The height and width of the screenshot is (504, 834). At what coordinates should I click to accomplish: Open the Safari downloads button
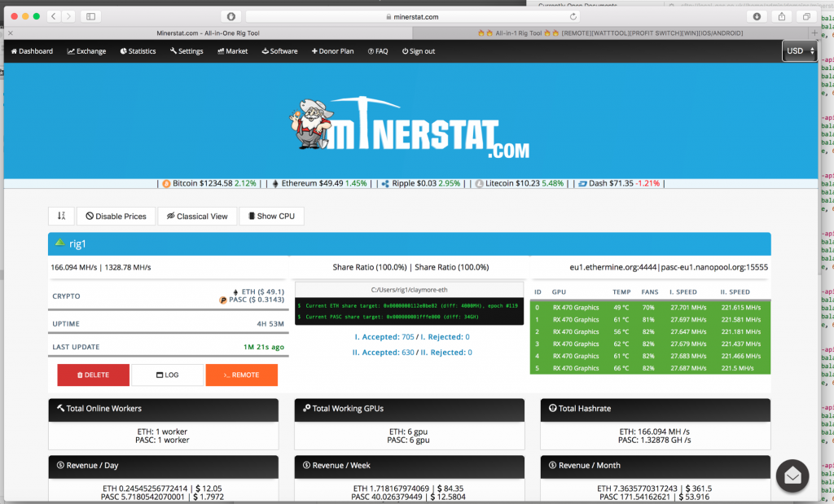tap(757, 16)
